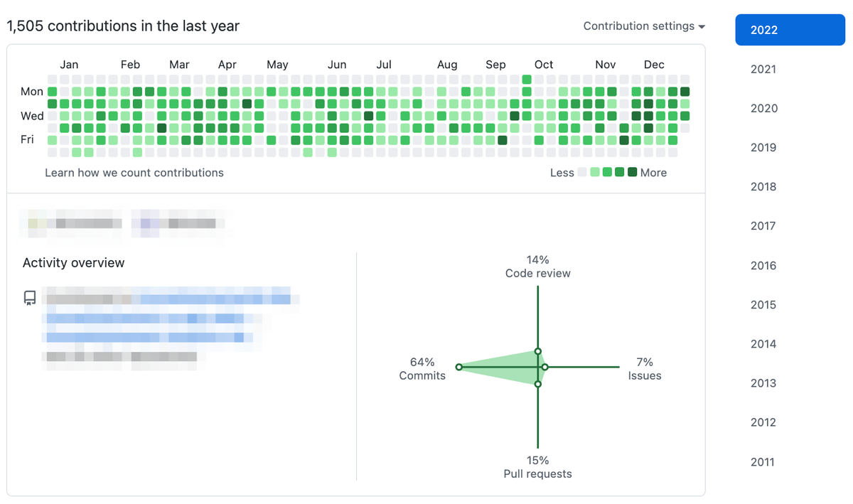The height and width of the screenshot is (504, 853).
Task: Choose the 2014 year in sidebar
Action: coord(763,344)
